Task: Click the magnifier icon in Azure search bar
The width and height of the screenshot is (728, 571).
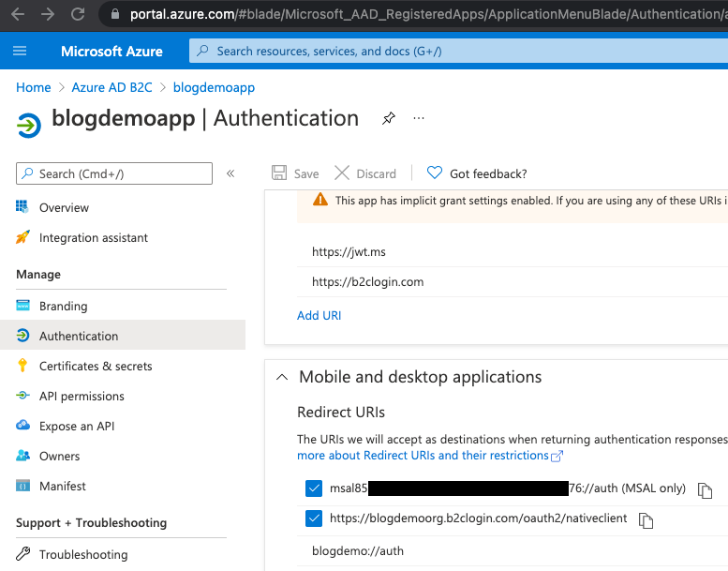Action: coord(202,51)
